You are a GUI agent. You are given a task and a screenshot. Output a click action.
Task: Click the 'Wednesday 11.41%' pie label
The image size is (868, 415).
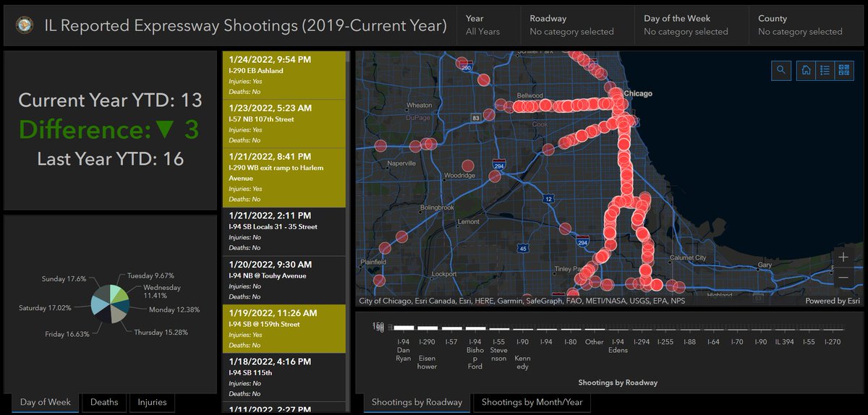(x=162, y=291)
